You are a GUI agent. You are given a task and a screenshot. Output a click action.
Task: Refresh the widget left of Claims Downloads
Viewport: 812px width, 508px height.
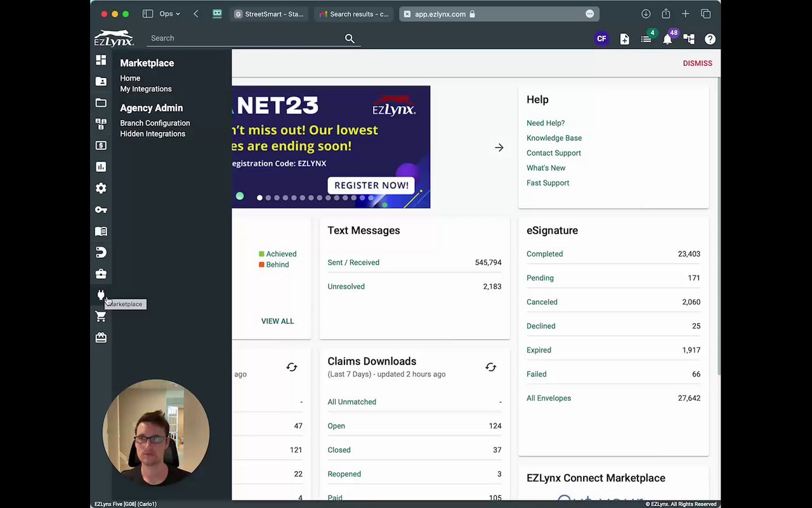(292, 367)
